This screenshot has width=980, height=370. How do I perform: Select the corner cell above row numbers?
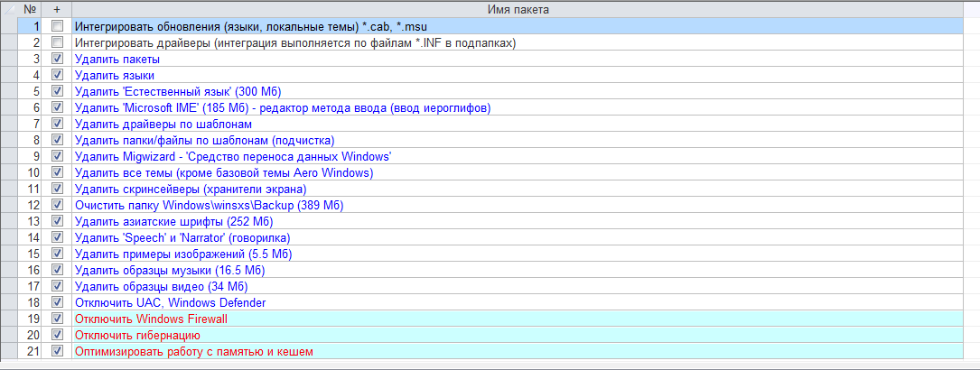8,9
